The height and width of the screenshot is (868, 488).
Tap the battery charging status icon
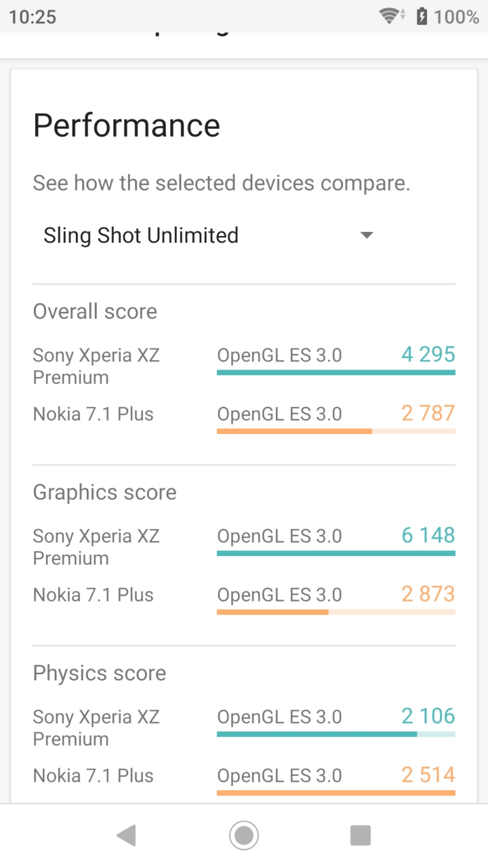tap(422, 16)
